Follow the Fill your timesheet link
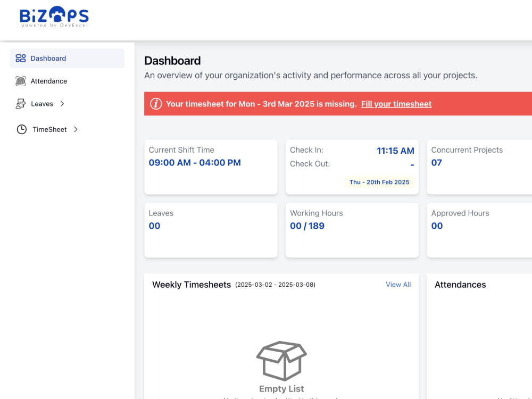The width and height of the screenshot is (532, 399). click(x=396, y=104)
